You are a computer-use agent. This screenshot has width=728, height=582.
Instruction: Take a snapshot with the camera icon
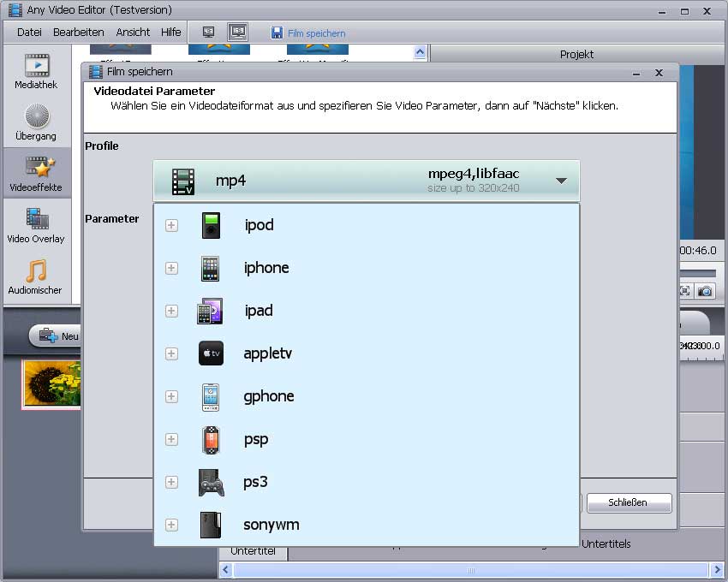[705, 291]
